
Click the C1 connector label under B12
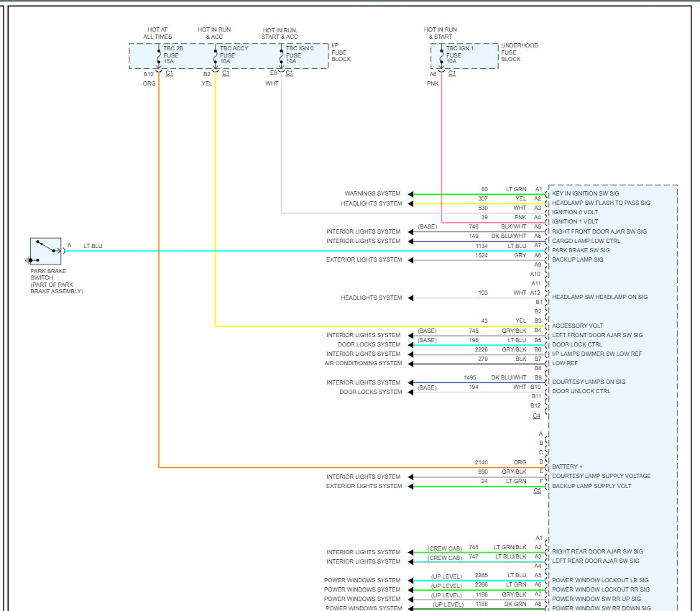point(169,73)
